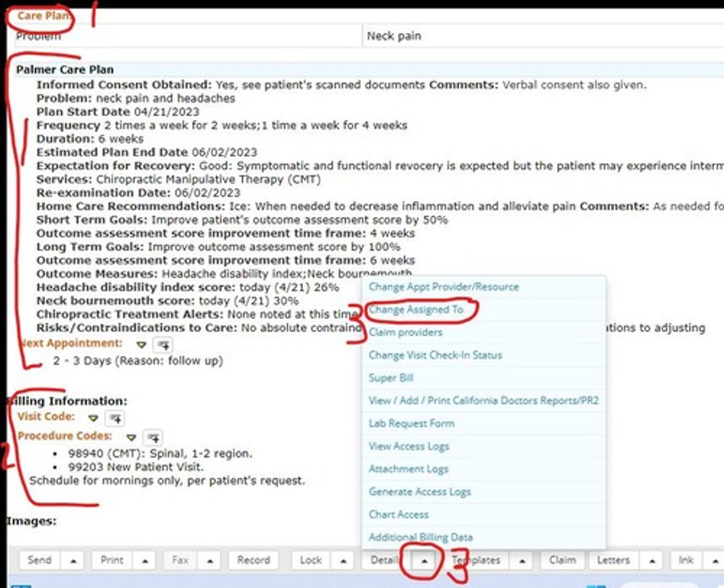724x588 pixels.
Task: Open the arrow menu next to Print
Action: pyautogui.click(x=145, y=561)
